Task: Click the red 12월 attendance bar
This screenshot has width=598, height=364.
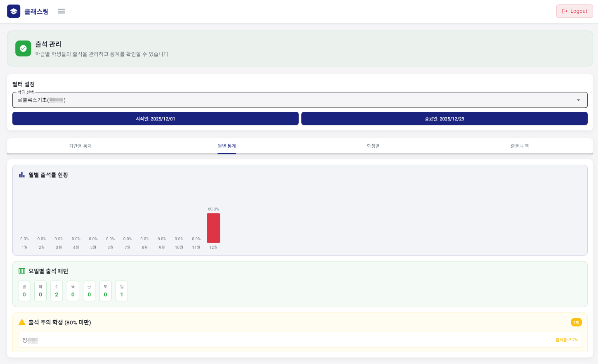Action: point(213,228)
